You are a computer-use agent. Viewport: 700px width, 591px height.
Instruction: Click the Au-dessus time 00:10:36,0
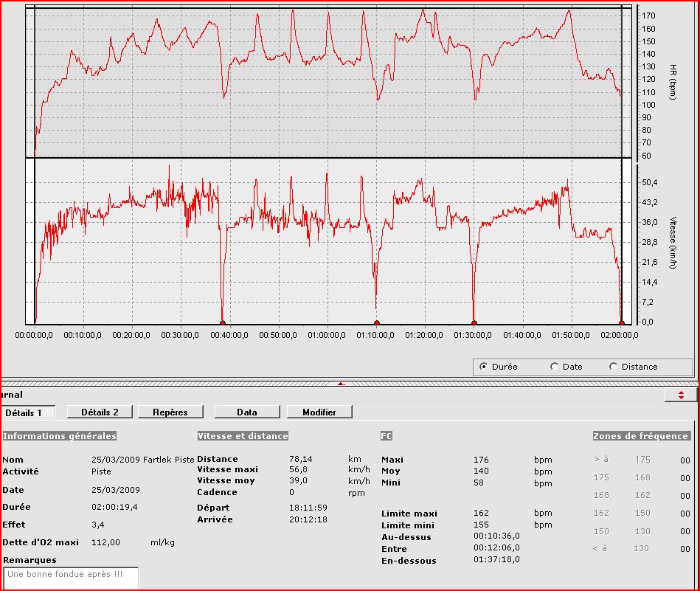pos(496,536)
